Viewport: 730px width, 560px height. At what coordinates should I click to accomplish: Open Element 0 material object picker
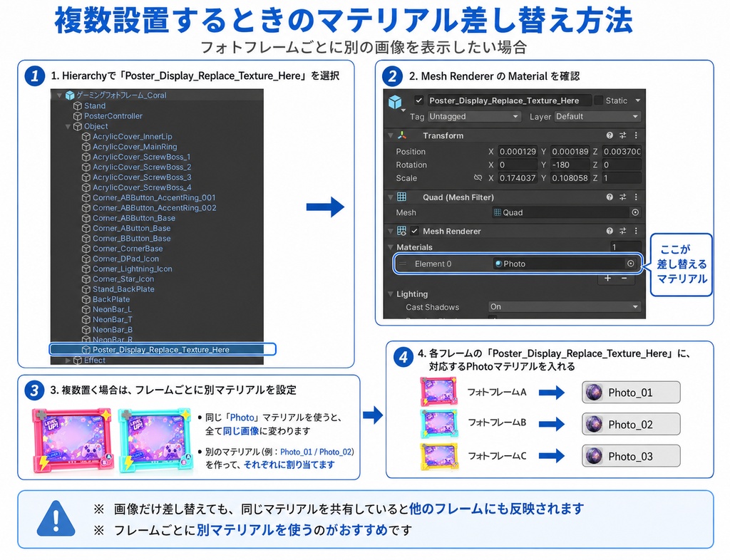click(630, 263)
